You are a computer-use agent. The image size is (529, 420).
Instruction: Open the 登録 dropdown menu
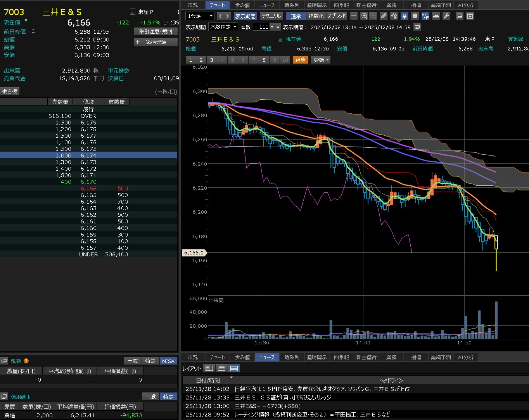click(321, 60)
